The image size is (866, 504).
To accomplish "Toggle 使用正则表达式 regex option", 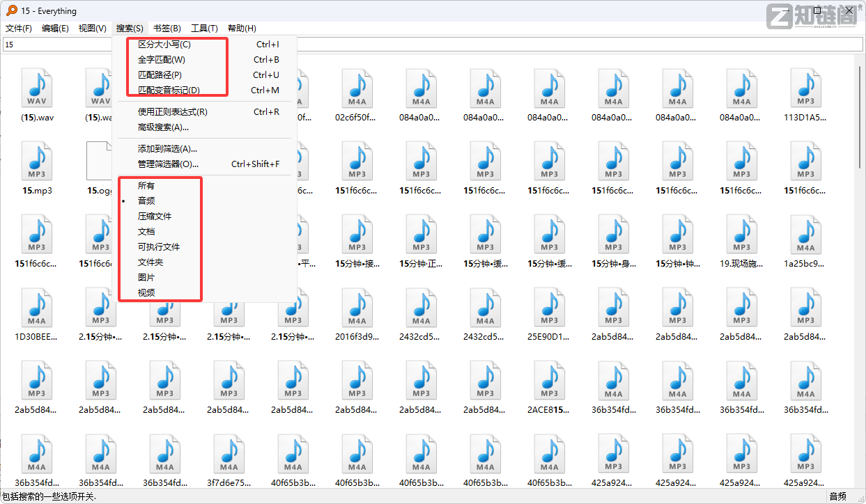I will pyautogui.click(x=173, y=112).
